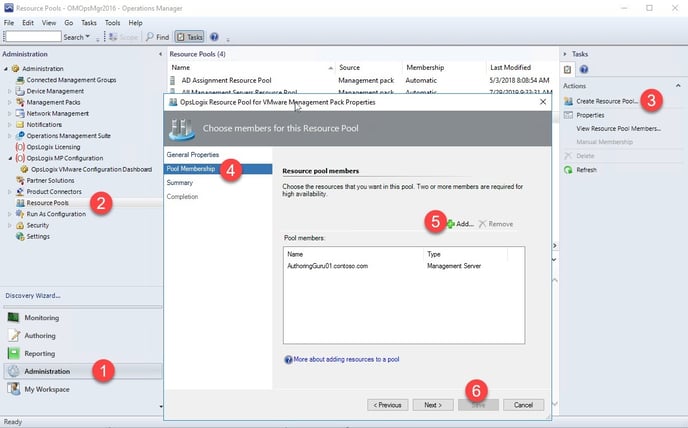Image resolution: width=688 pixels, height=428 pixels.
Task: Click the Add button for members
Action: (460, 224)
